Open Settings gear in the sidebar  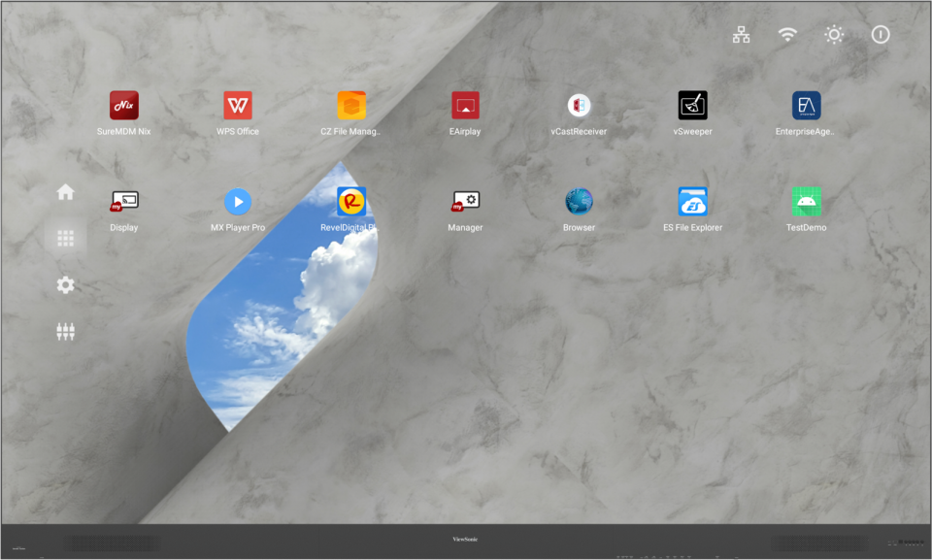[x=66, y=285]
